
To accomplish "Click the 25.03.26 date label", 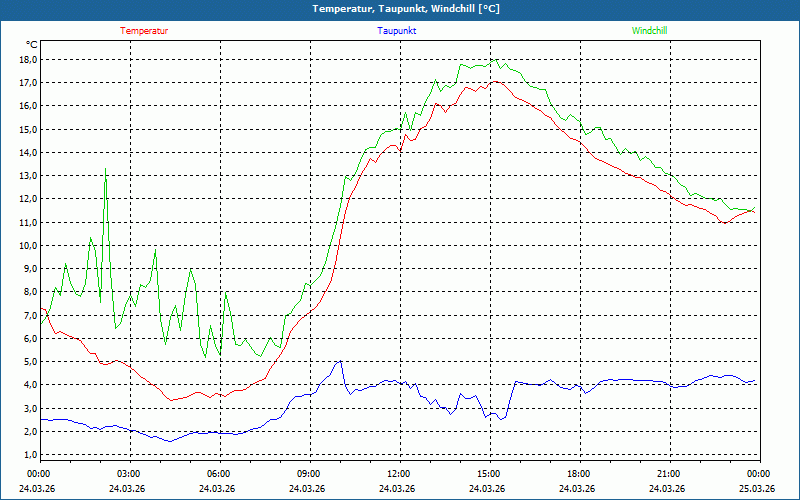I will [x=757, y=489].
